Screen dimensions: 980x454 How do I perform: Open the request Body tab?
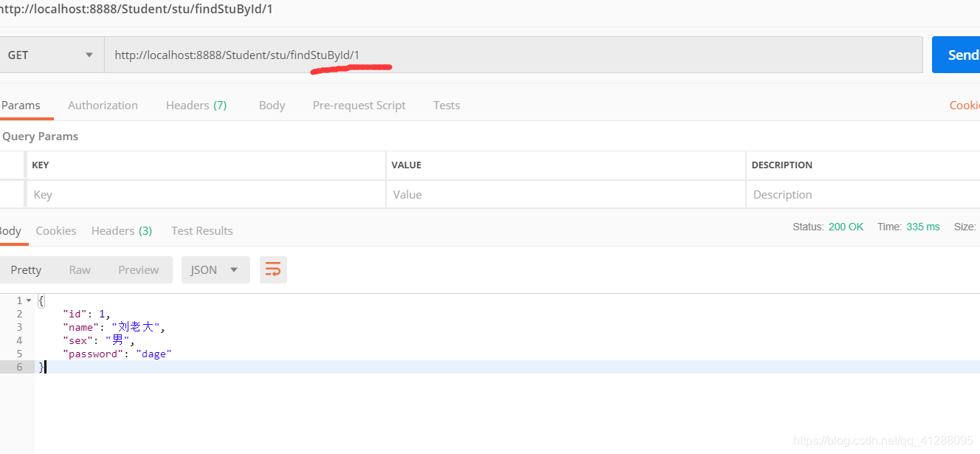(x=272, y=105)
